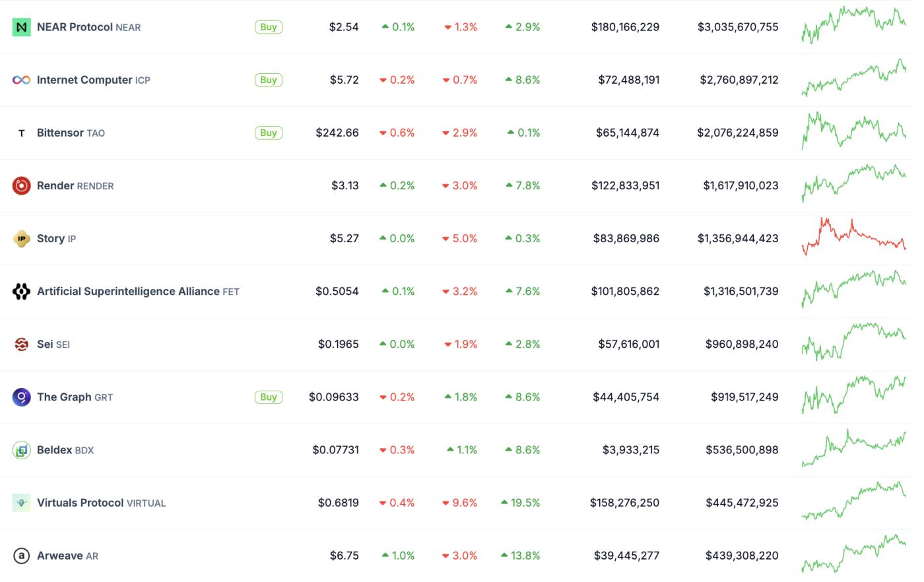The height and width of the screenshot is (582, 924).
Task: Open Arweave's 7-day sparkline chart
Action: (x=853, y=554)
